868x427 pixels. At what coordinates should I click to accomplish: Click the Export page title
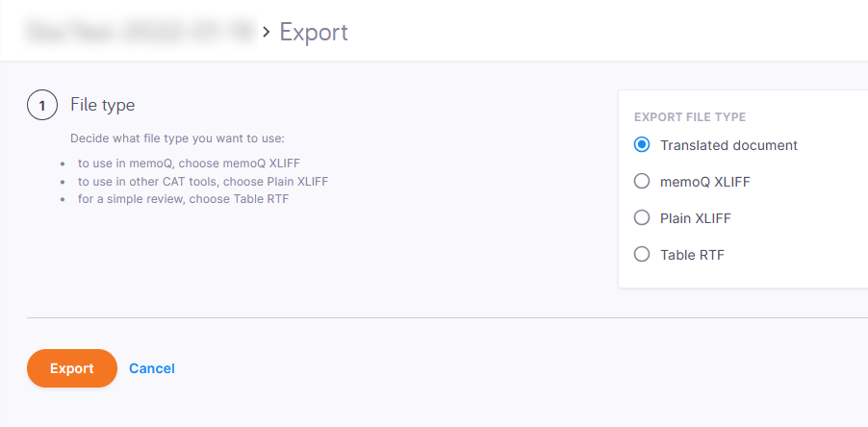pyautogui.click(x=314, y=33)
